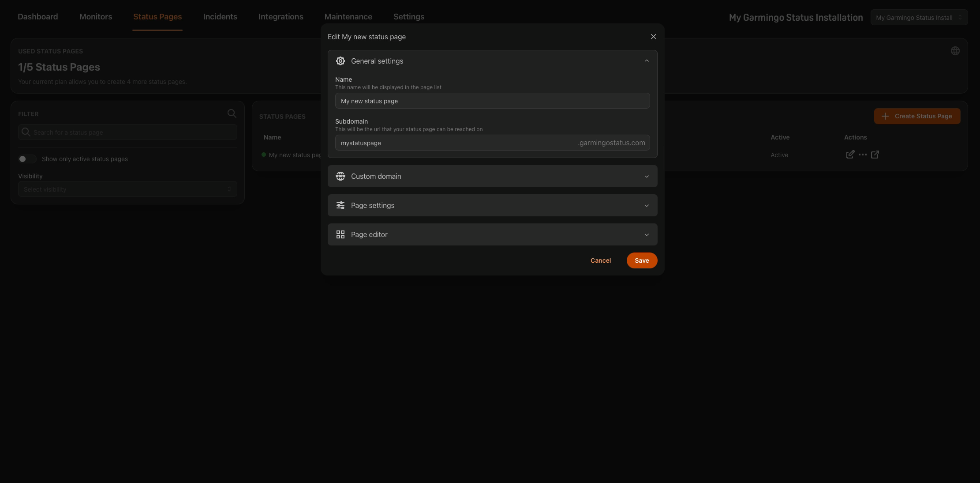Click the My Garmingo Status Installation title
Viewport: 980px width, 483px height.
pyautogui.click(x=796, y=18)
